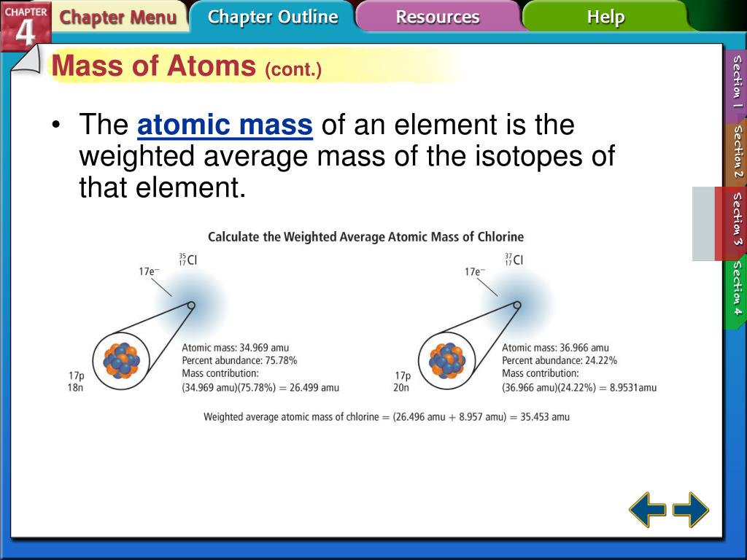Click the Cl-35 isotope symbol

coord(188,260)
